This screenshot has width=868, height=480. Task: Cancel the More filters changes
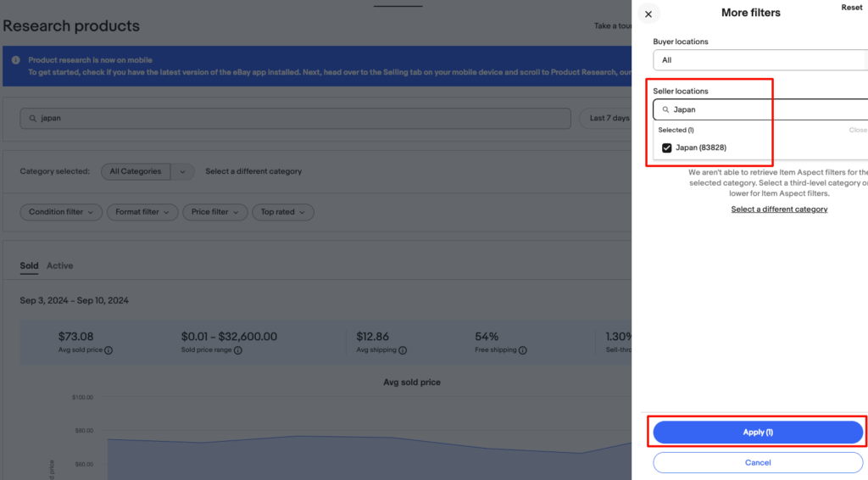click(x=757, y=463)
